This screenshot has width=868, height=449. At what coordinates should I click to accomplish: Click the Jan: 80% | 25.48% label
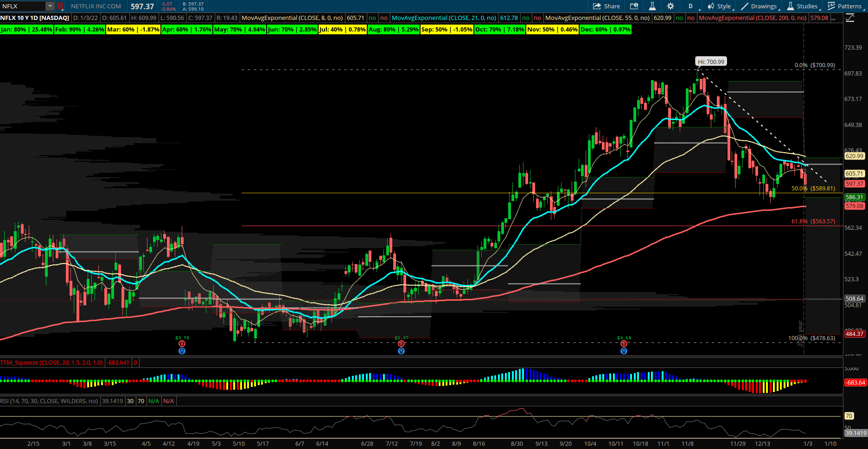[26, 29]
